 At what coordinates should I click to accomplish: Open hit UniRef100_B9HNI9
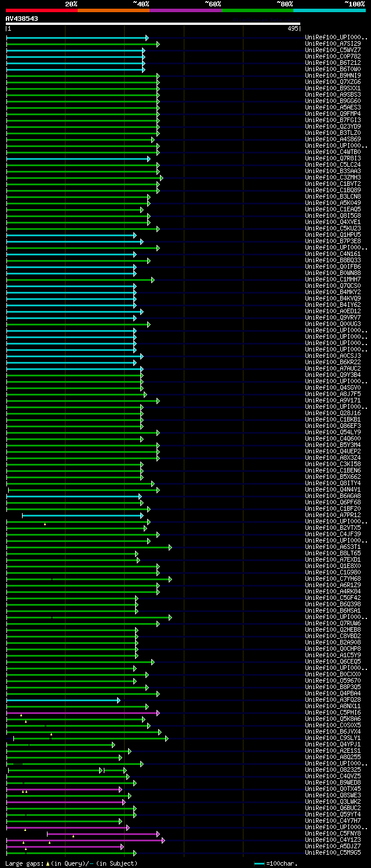point(333,75)
